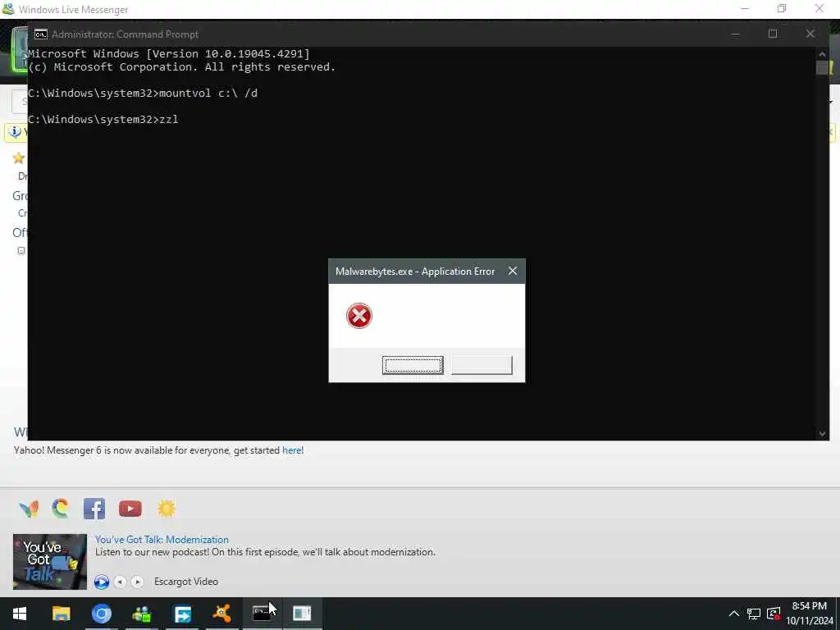Open the MSN butterfly icon in Messenger
The height and width of the screenshot is (630, 840).
29,509
